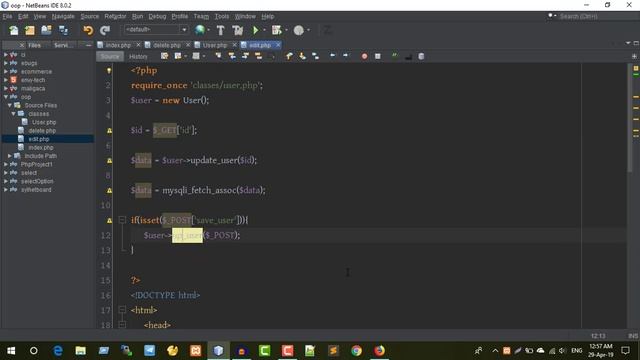Screen dimensions: 640x360
Task: Switch to the Files panel tab
Action: click(x=34, y=45)
